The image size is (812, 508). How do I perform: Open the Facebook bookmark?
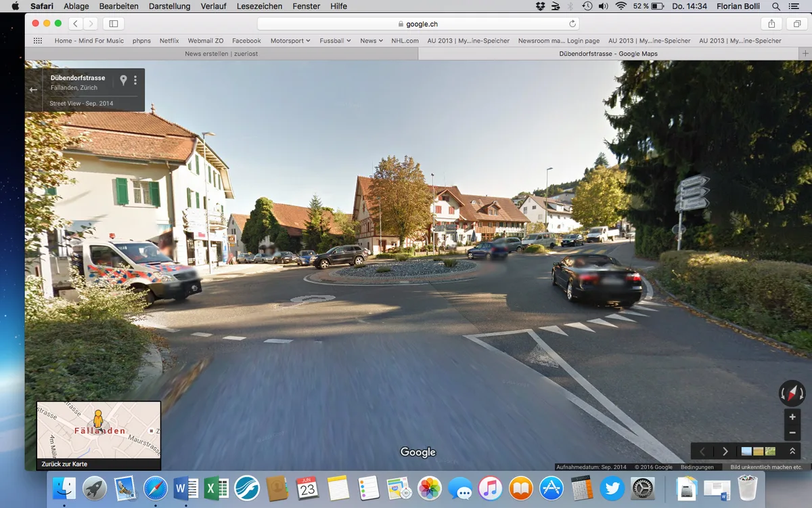coord(246,41)
